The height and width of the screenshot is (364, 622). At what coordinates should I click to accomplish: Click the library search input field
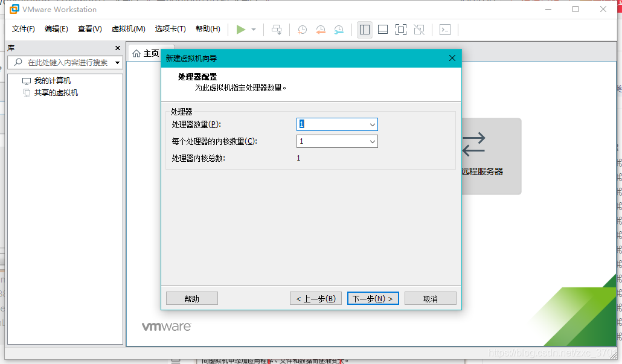tap(65, 63)
